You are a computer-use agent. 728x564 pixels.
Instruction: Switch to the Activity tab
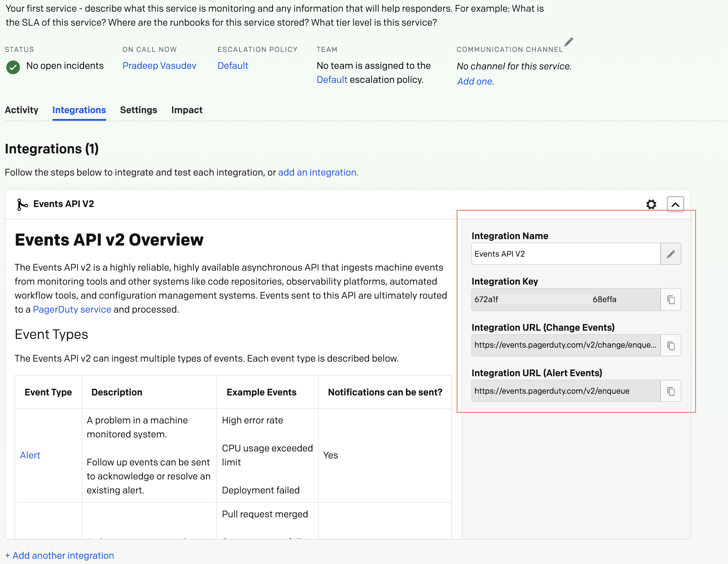21,110
